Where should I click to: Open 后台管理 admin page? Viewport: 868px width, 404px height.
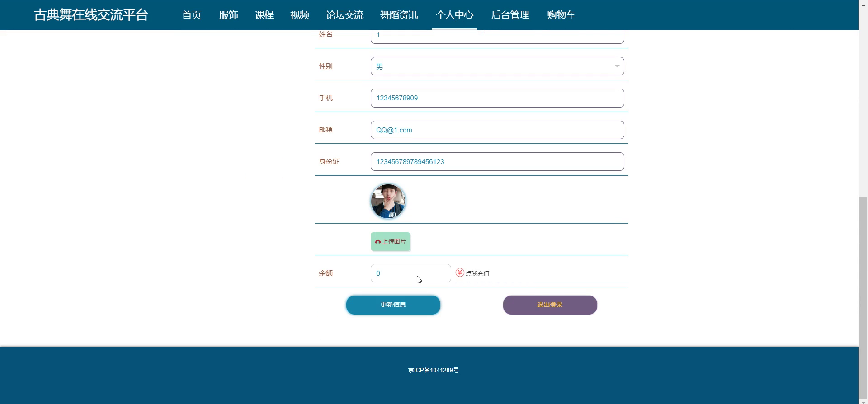coord(510,15)
